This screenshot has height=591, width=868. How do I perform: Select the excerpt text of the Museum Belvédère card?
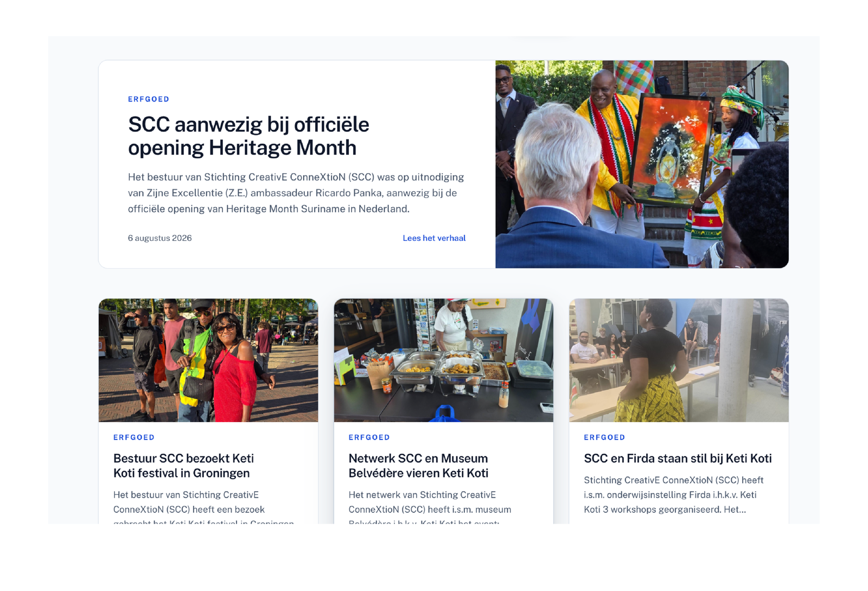[x=430, y=506]
